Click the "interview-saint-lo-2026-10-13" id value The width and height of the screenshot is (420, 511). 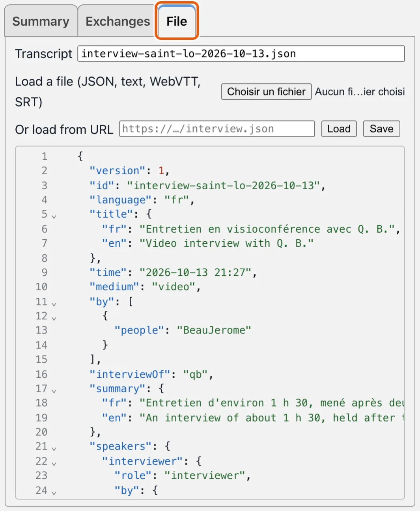(x=223, y=185)
